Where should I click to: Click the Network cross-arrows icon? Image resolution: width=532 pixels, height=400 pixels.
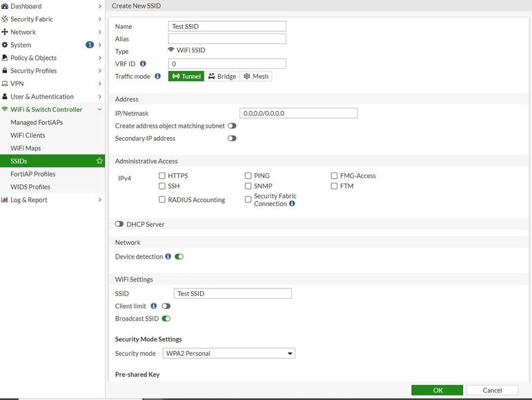[x=5, y=32]
